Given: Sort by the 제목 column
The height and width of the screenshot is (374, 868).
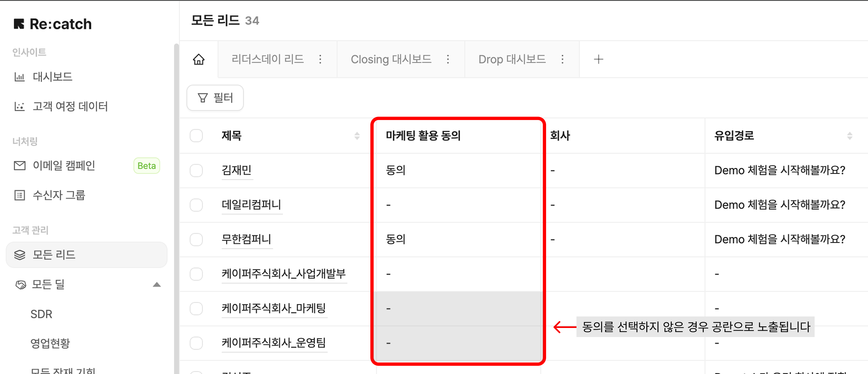Looking at the screenshot, I should (x=357, y=136).
